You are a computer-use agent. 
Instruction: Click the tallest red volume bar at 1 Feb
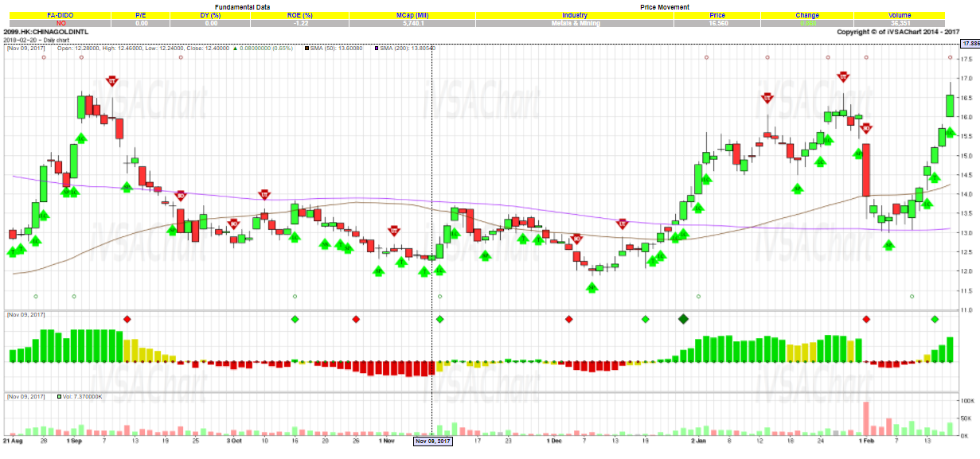tap(866, 418)
